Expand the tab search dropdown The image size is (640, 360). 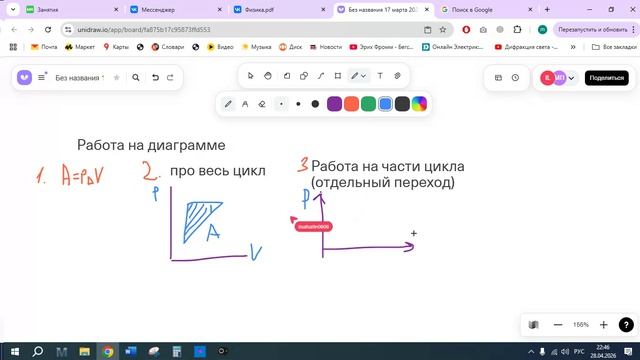click(x=13, y=9)
